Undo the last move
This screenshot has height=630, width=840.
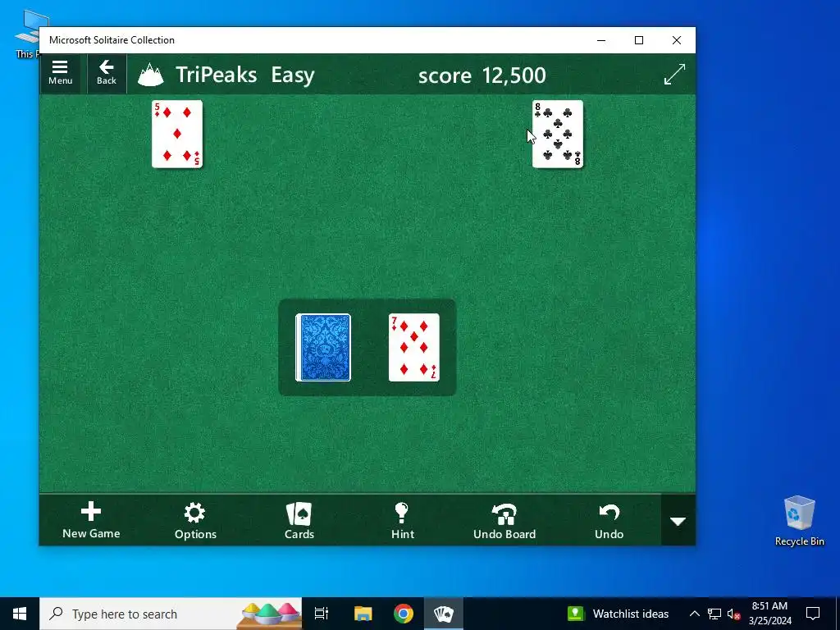pos(609,520)
